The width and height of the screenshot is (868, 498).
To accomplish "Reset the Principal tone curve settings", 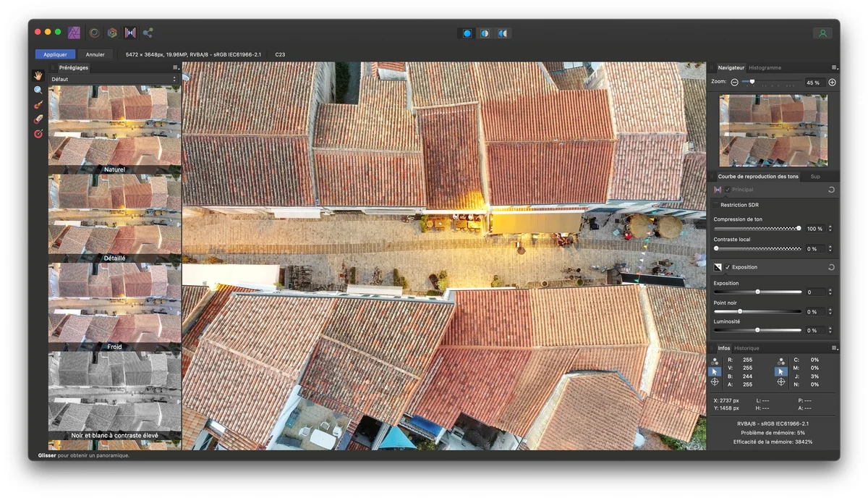I will pos(831,190).
